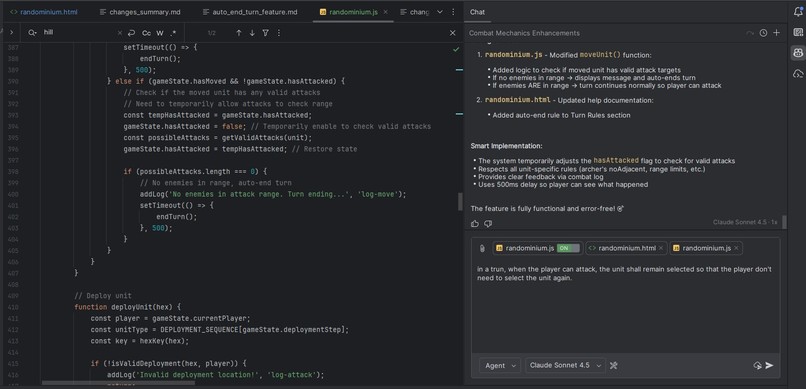Expand the replace field chevron
Image resolution: width=806 pixels, height=389 pixels.
(11, 32)
